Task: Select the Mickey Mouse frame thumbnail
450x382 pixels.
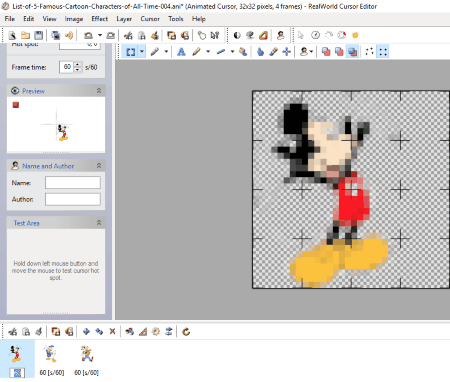Action: pyautogui.click(x=16, y=354)
